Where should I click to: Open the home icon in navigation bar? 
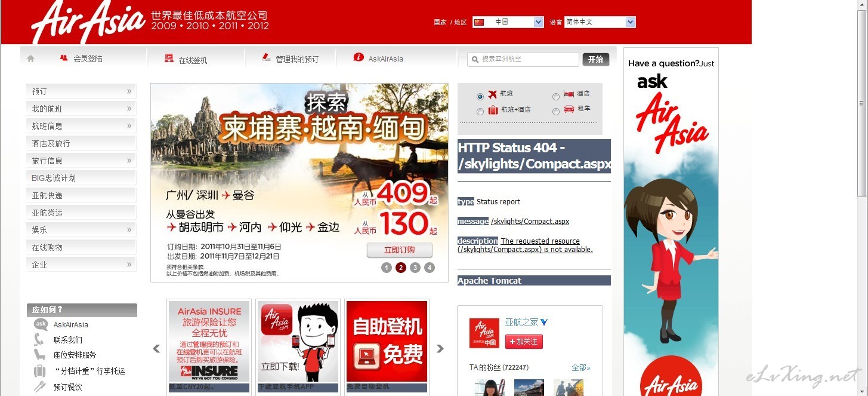31,59
